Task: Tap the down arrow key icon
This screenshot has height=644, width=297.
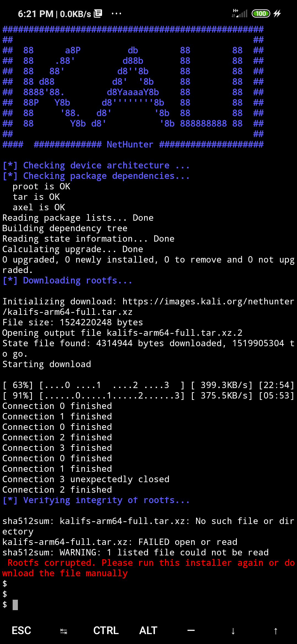Action: coord(233,630)
